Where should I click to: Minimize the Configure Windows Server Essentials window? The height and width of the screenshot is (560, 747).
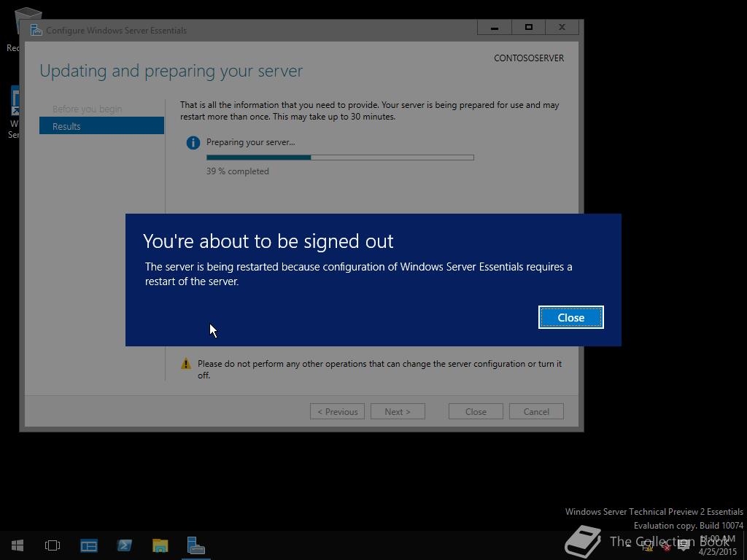point(495,28)
